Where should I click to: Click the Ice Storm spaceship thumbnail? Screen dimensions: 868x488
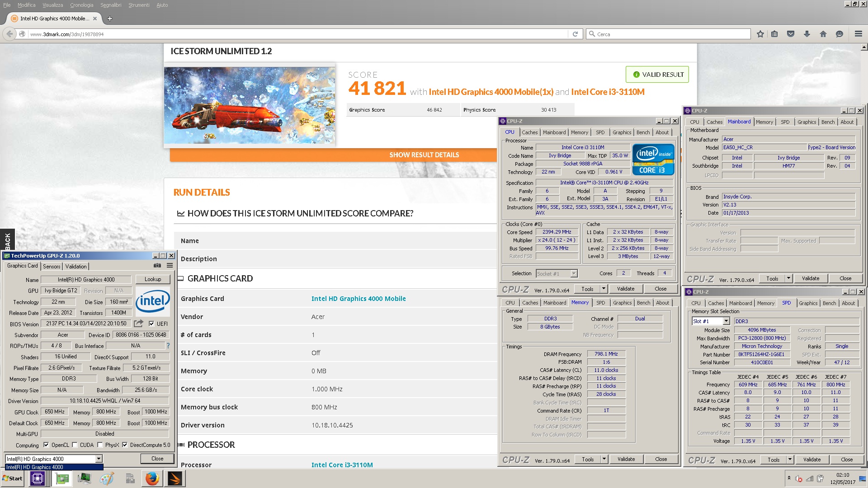pos(250,105)
